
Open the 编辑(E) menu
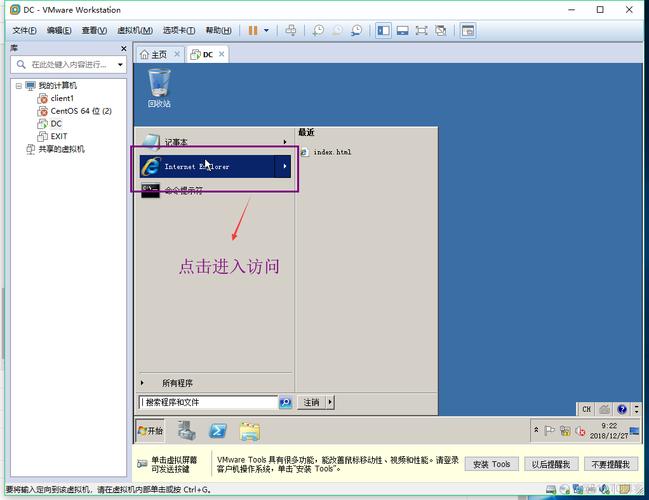pyautogui.click(x=59, y=31)
